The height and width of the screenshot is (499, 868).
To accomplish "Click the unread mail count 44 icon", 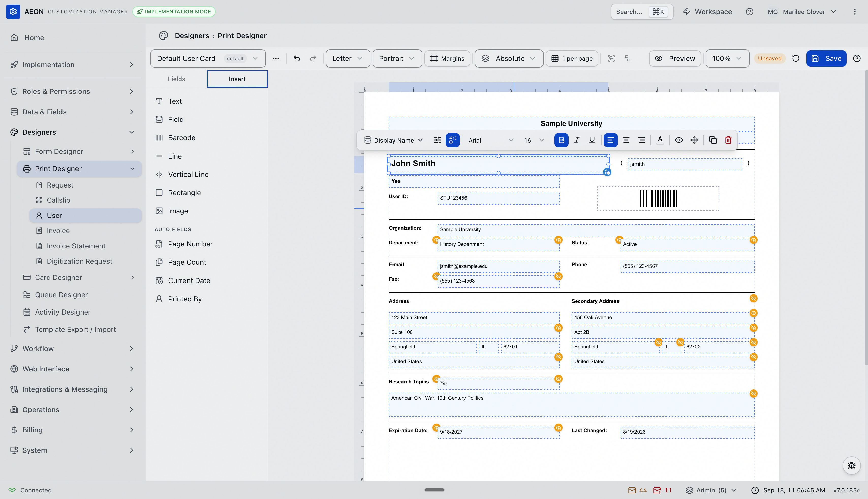I will 637,490.
